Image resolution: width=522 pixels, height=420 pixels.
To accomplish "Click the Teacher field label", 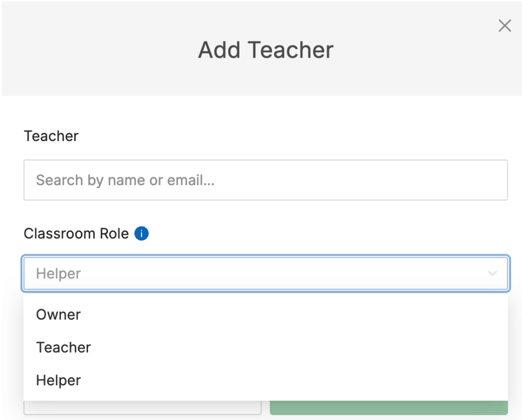I will 51,136.
